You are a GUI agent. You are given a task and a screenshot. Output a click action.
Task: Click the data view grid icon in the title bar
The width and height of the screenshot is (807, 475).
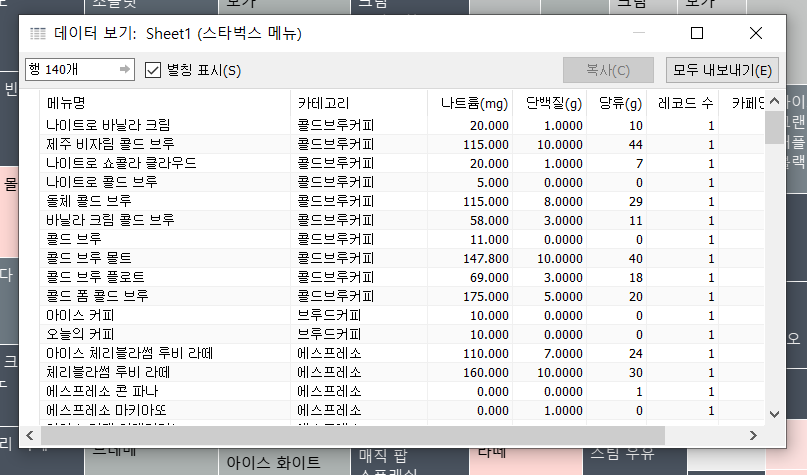[38, 33]
